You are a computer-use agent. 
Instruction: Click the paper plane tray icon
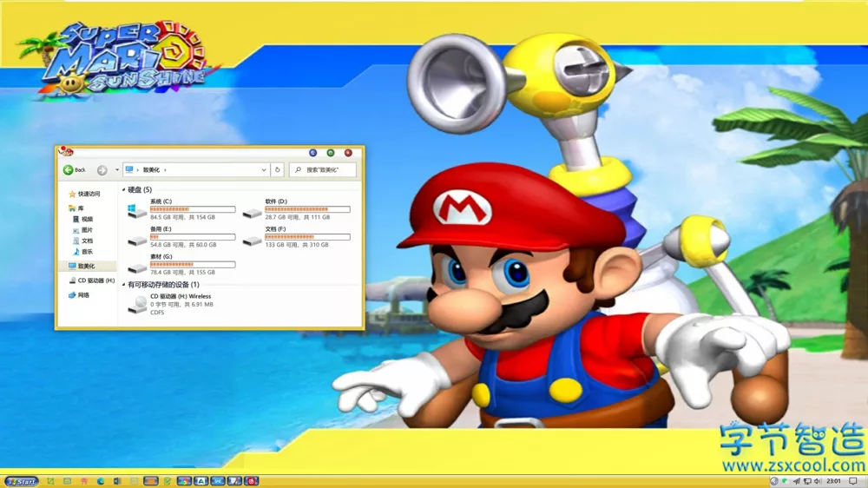(796, 481)
